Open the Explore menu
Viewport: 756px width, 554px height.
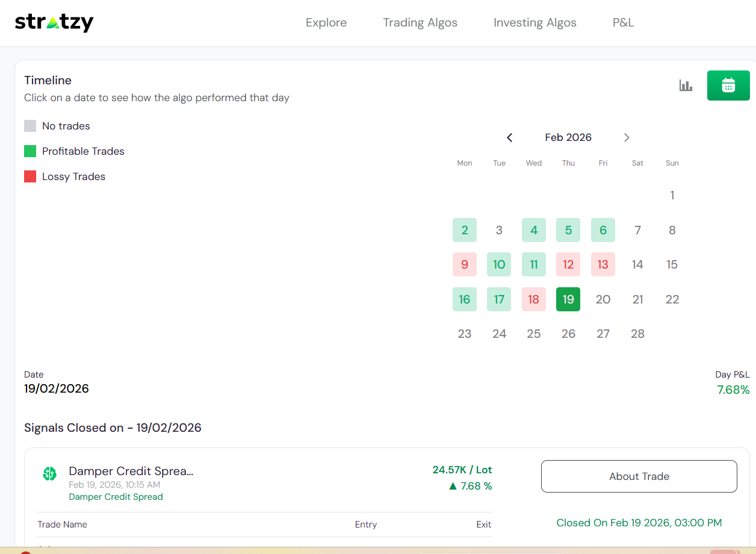click(x=326, y=23)
